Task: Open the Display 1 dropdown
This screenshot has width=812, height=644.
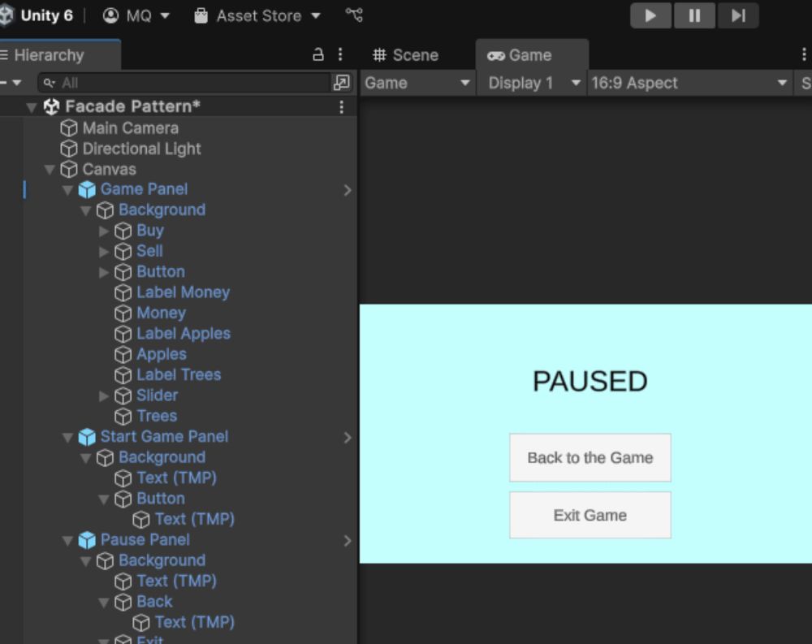Action: 534,83
